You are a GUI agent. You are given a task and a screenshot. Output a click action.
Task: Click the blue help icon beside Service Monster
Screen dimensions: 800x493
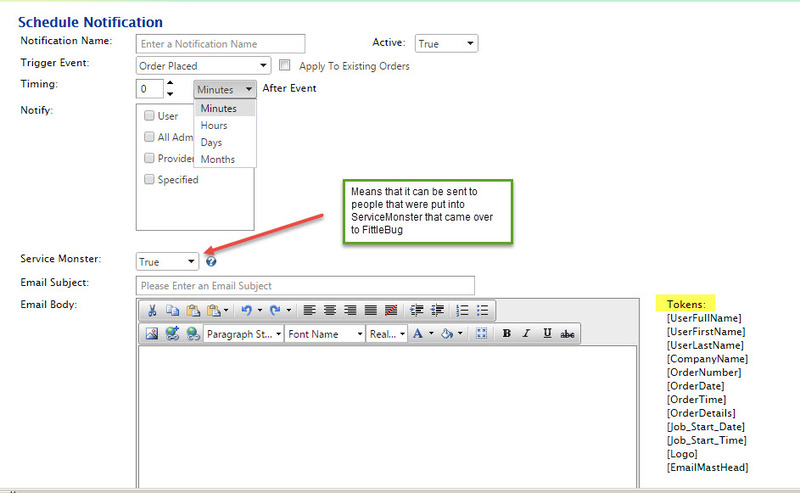pos(211,262)
